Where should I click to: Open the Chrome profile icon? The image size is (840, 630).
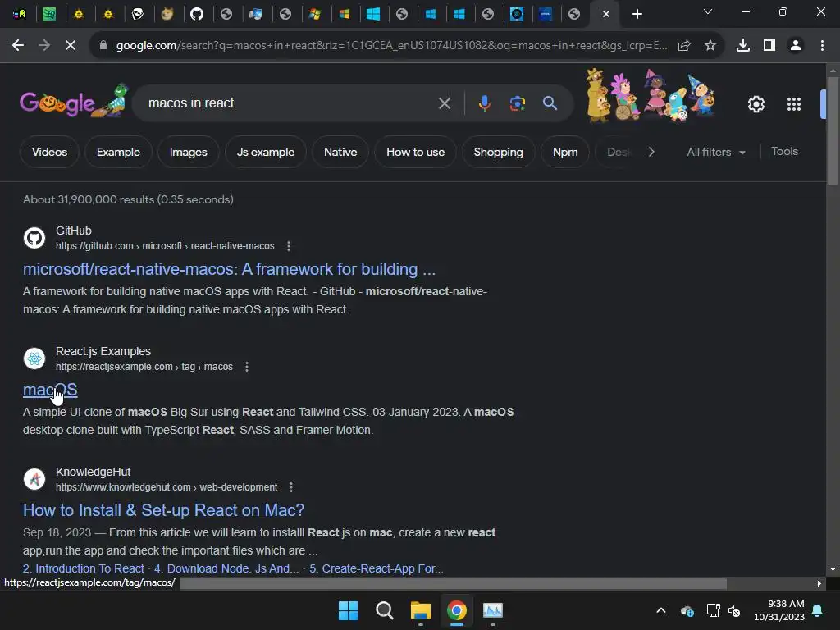796,46
